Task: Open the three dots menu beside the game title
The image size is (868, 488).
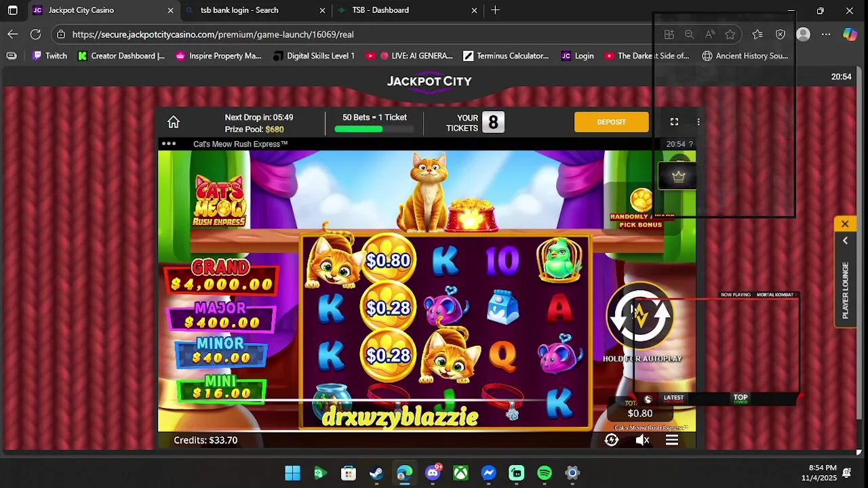Action: tap(169, 144)
